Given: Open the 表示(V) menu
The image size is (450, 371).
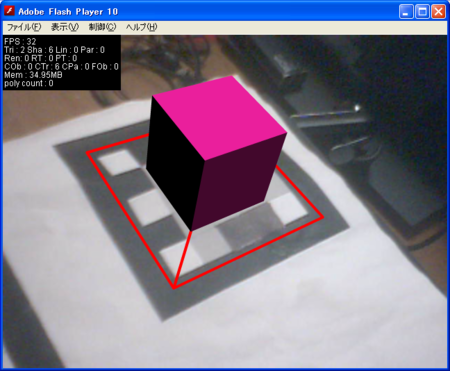Looking at the screenshot, I should (65, 27).
